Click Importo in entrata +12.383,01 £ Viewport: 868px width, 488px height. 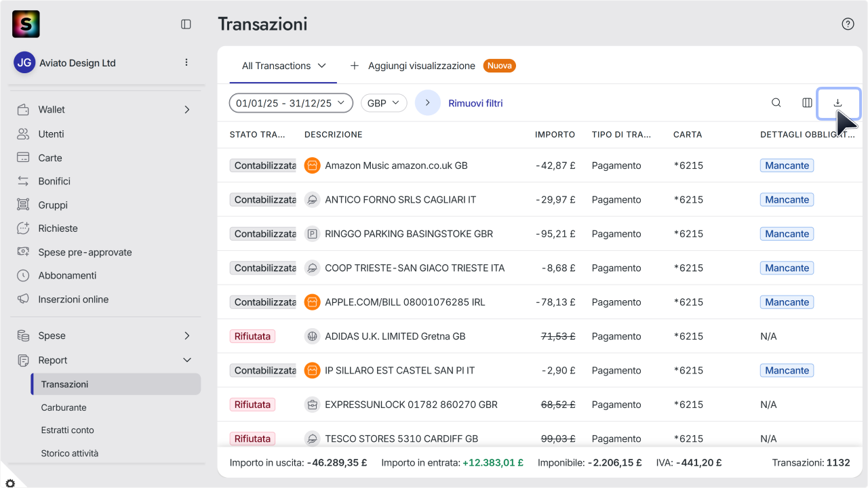[x=452, y=463]
